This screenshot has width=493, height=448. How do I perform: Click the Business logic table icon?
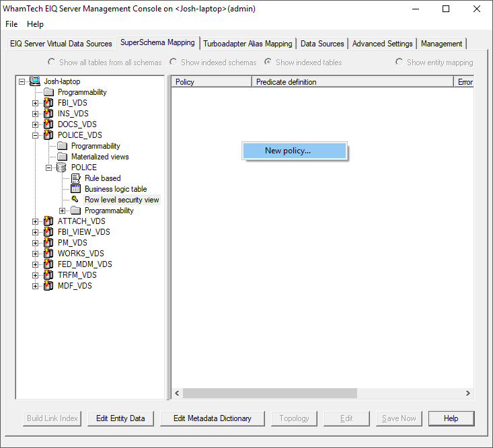[75, 189]
